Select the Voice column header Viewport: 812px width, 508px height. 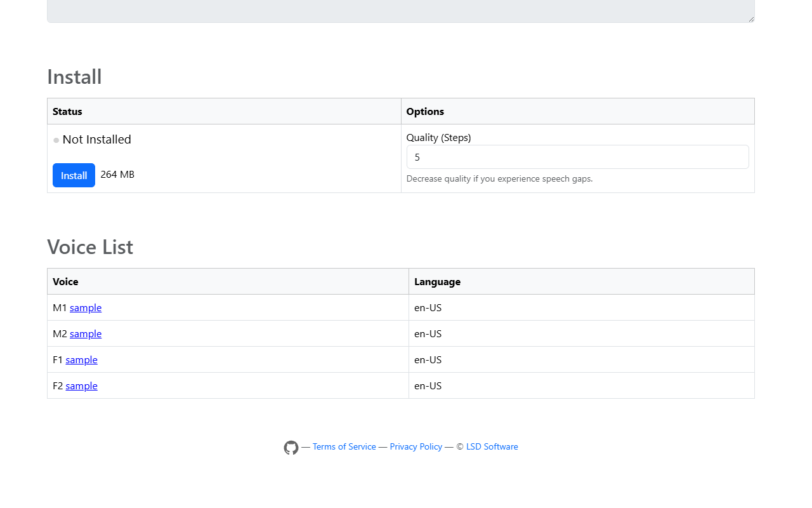(65, 281)
